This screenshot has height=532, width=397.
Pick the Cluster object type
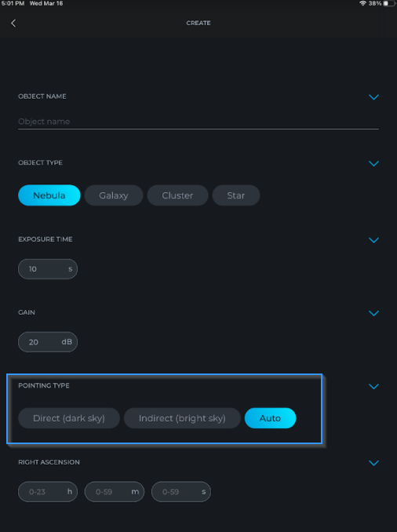pos(177,195)
